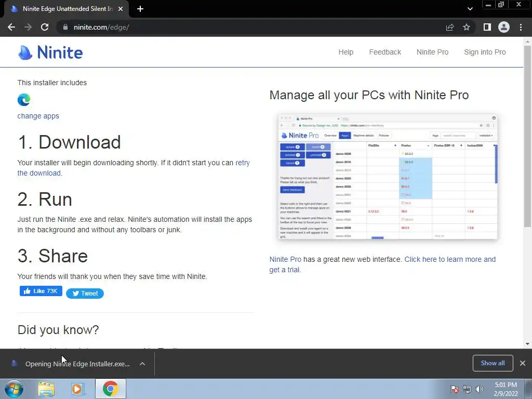The width and height of the screenshot is (532, 399).
Task: Open the tab search dropdown arrow
Action: 470,9
